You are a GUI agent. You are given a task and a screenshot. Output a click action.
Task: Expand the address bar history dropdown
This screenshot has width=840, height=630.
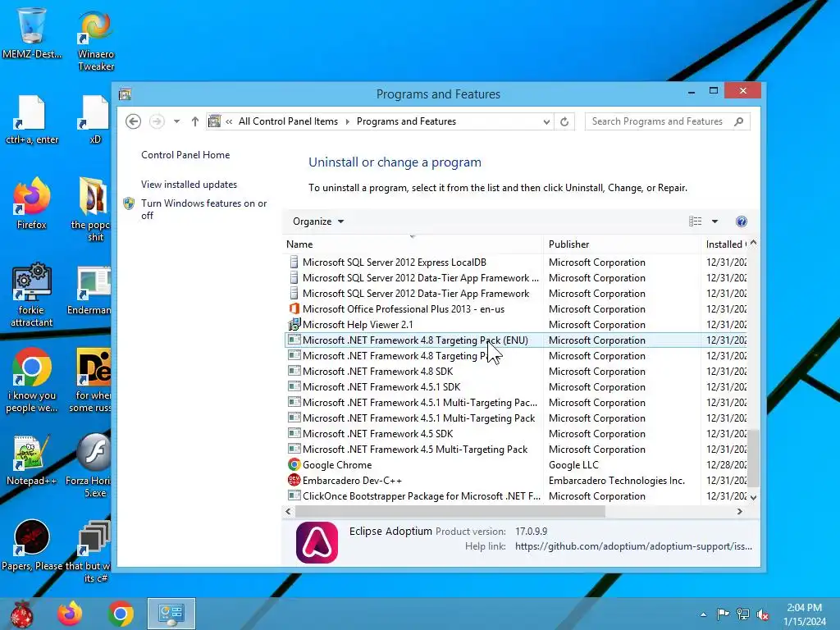pos(546,121)
